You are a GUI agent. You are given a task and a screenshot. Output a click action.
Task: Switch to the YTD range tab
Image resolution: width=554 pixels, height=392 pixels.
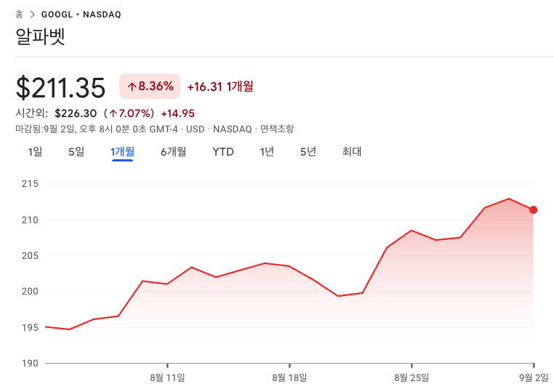point(223,152)
